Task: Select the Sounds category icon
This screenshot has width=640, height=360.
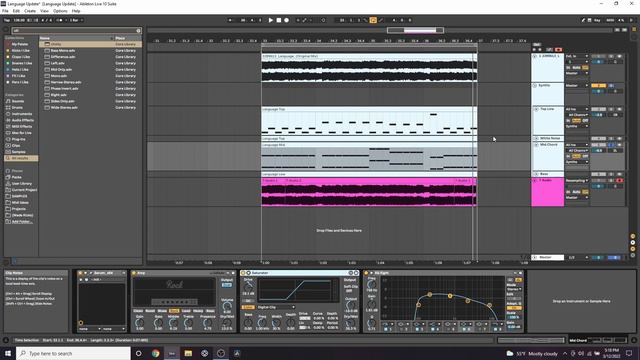Action: 8,101
